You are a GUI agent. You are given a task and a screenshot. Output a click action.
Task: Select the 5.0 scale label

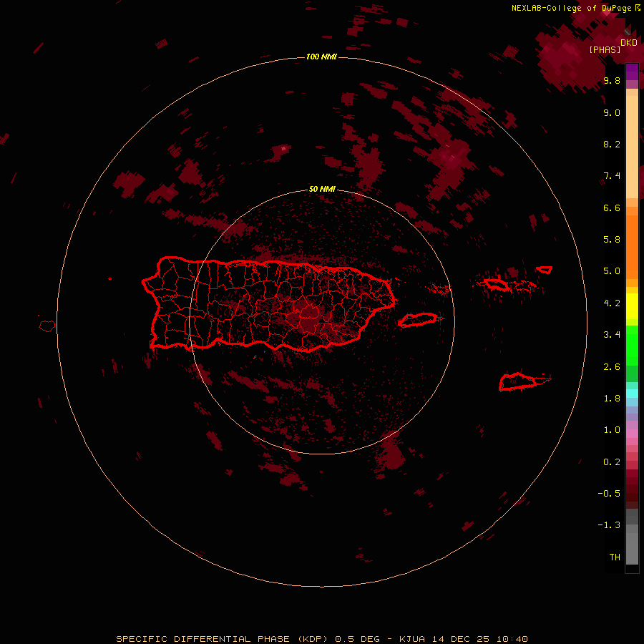pos(612,271)
